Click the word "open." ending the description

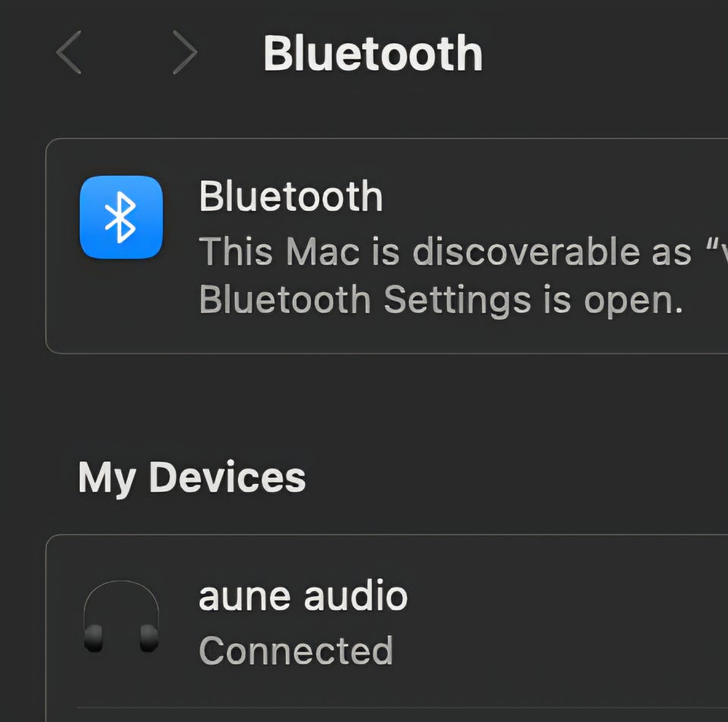point(633,302)
